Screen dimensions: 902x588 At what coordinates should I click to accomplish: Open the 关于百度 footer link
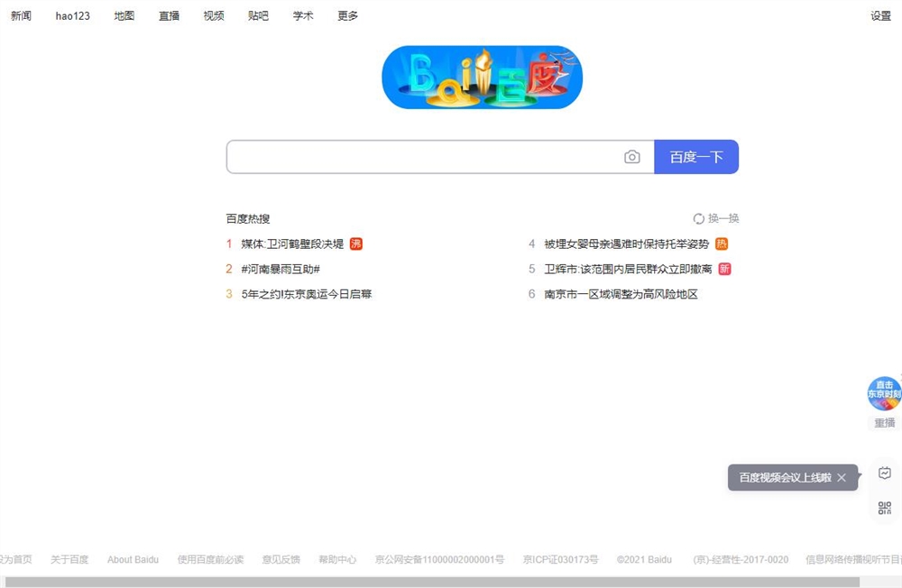pyautogui.click(x=69, y=559)
